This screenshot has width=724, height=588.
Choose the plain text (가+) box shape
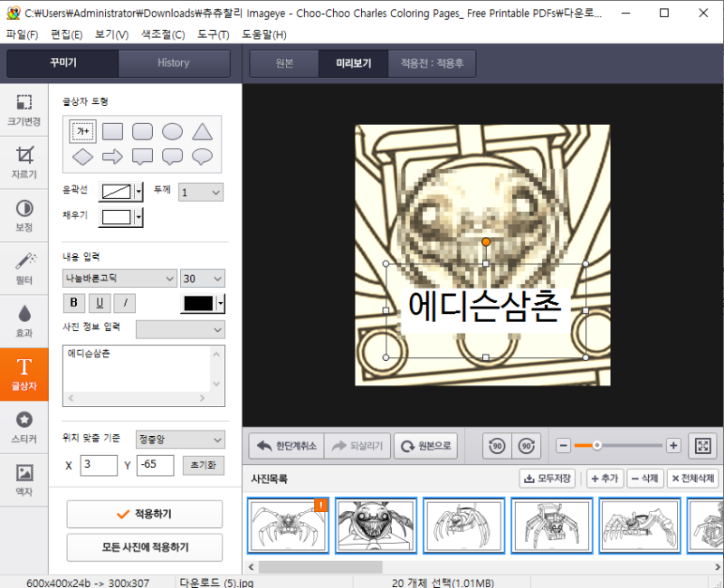[83, 131]
